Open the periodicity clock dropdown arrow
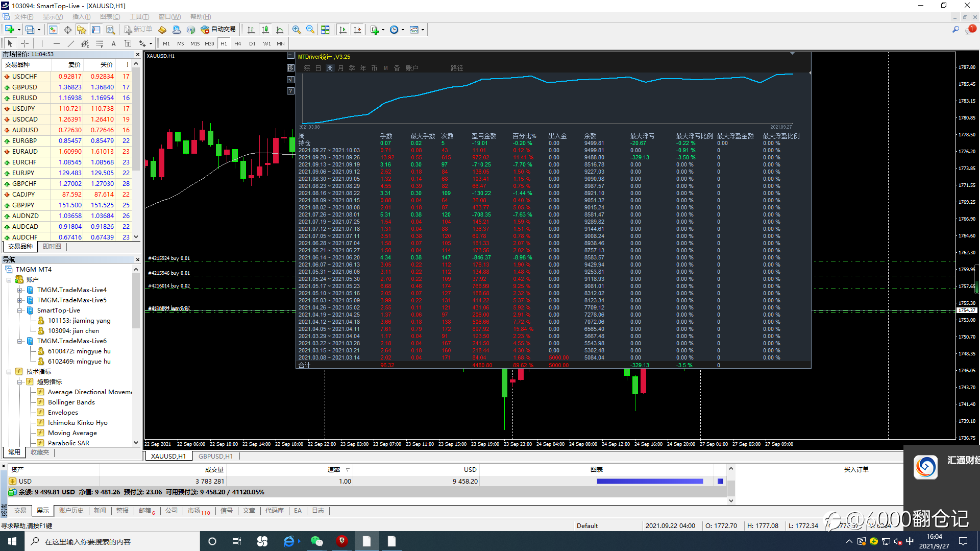This screenshot has height=551, width=980. (403, 30)
